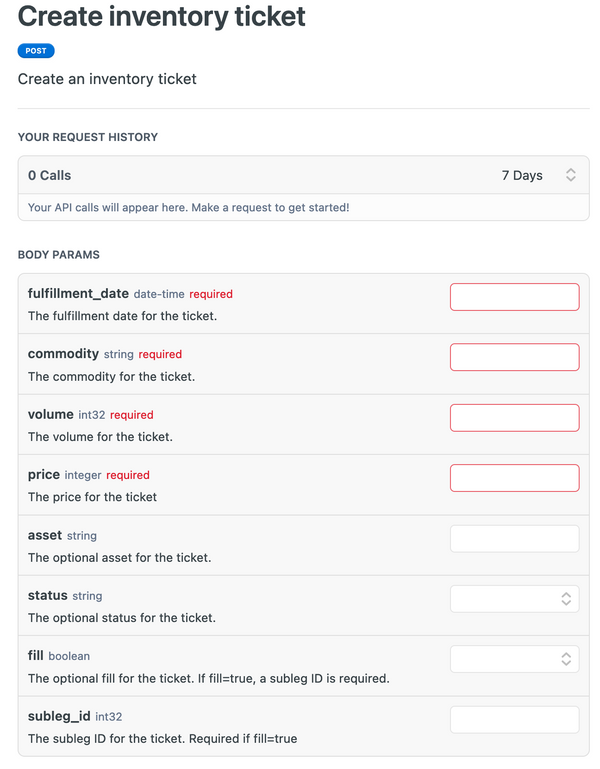Image resolution: width=600 pixels, height=769 pixels.
Task: Open the status dropdown
Action: point(514,598)
